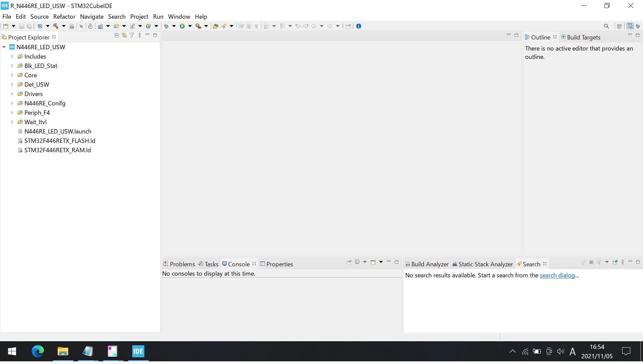
Task: Select the N446RE_LED_USW.launch file
Action: [x=58, y=131]
